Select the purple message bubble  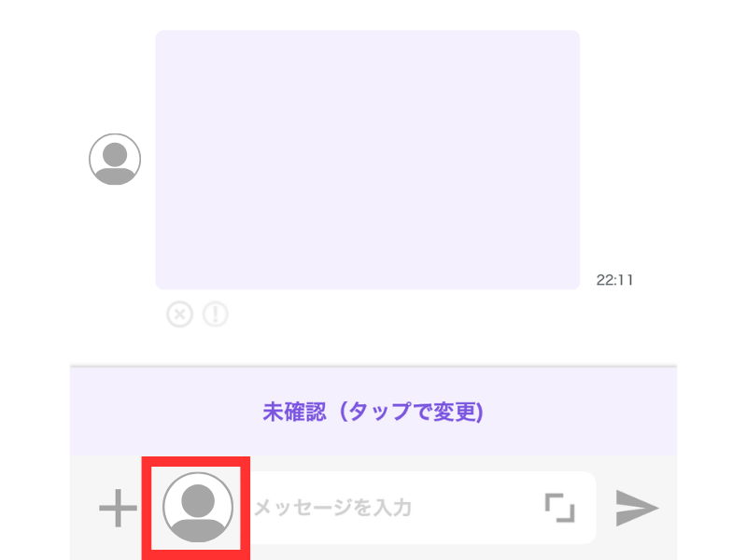coord(368,160)
